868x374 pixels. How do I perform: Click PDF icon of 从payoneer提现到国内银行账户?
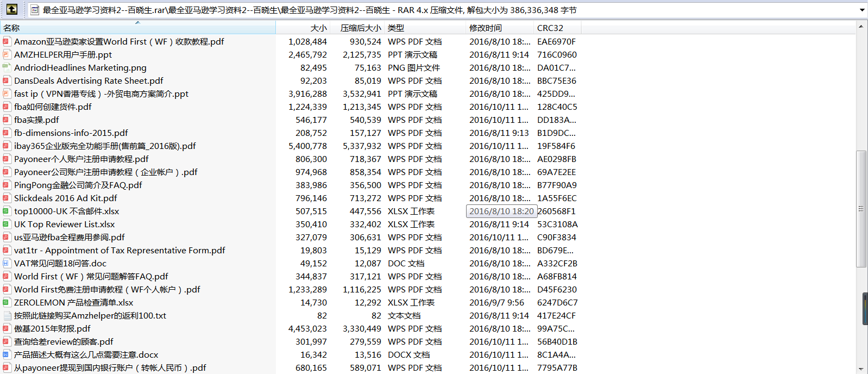(7, 368)
